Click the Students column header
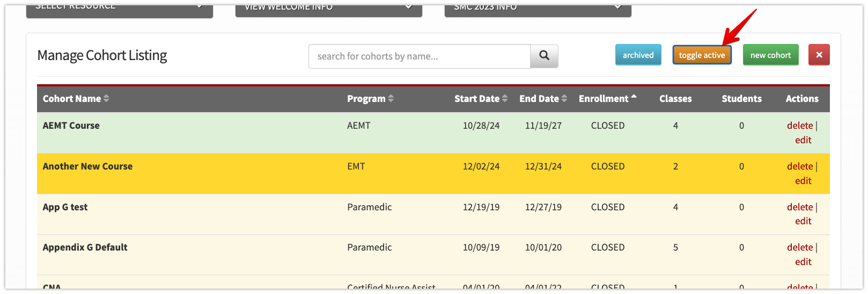This screenshot has height=294, width=868. click(x=741, y=99)
